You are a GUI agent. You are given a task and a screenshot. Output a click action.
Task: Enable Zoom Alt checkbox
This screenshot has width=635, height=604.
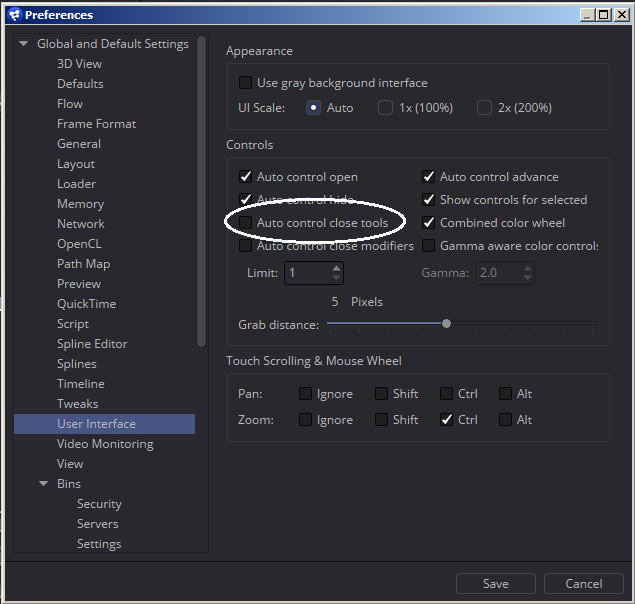(x=505, y=419)
